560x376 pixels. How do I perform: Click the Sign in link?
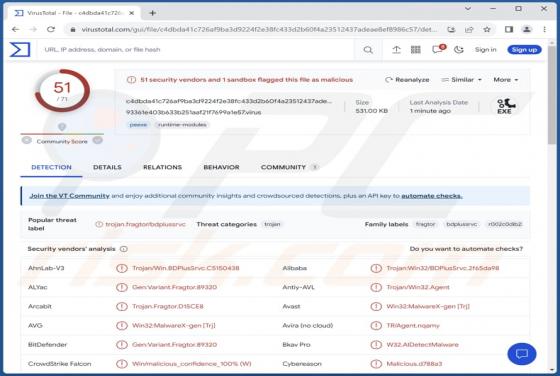click(x=485, y=50)
